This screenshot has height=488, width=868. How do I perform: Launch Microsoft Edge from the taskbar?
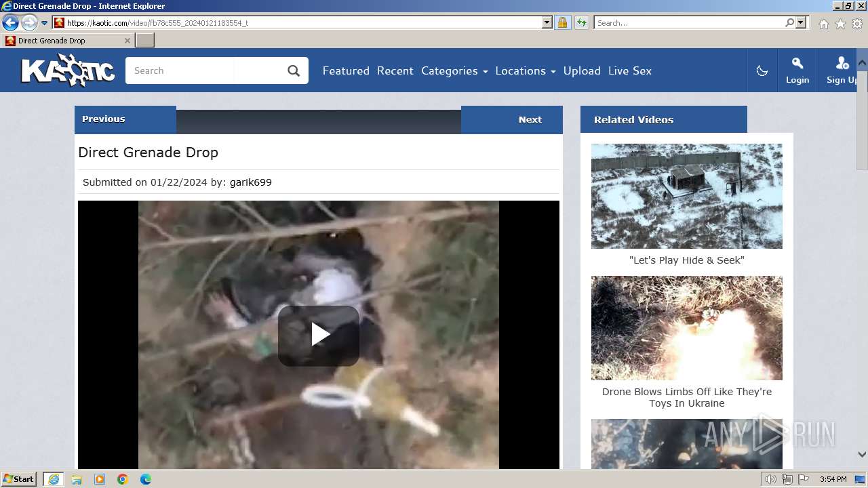146,479
